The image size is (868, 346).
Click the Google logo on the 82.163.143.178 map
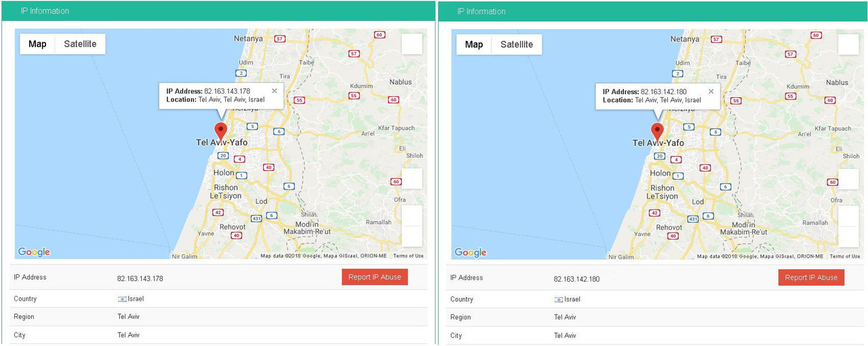point(34,252)
